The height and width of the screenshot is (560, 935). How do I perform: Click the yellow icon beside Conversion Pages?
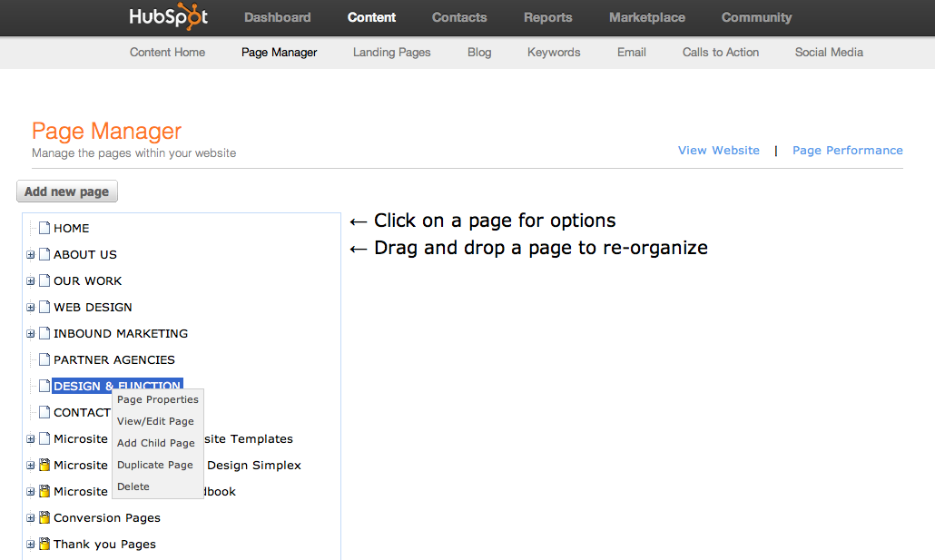[43, 517]
